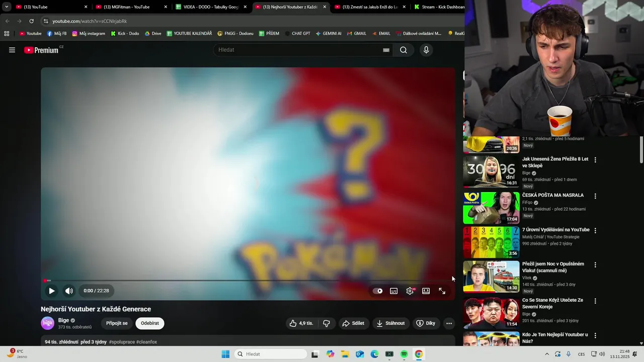Open ČESKÁ POŠTA MA NASRALA thumbnail
This screenshot has height=362, width=644.
[491, 208]
